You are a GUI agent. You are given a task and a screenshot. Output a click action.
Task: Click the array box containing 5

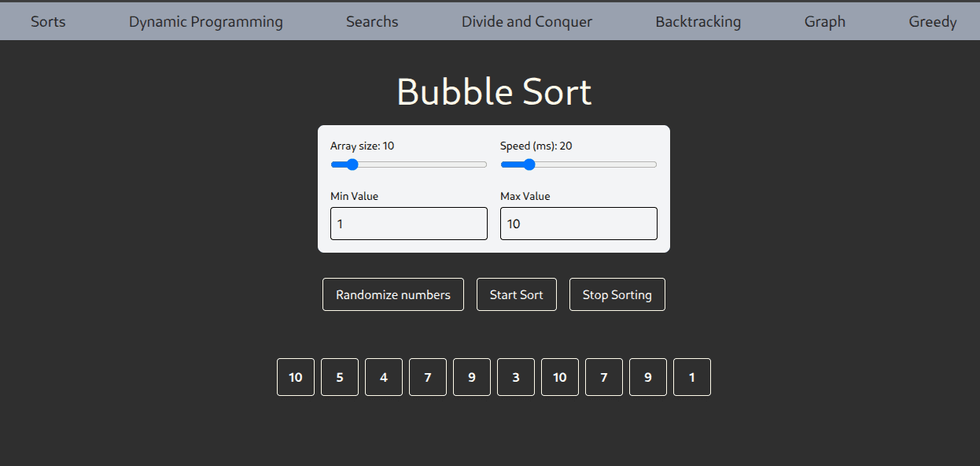click(x=340, y=377)
